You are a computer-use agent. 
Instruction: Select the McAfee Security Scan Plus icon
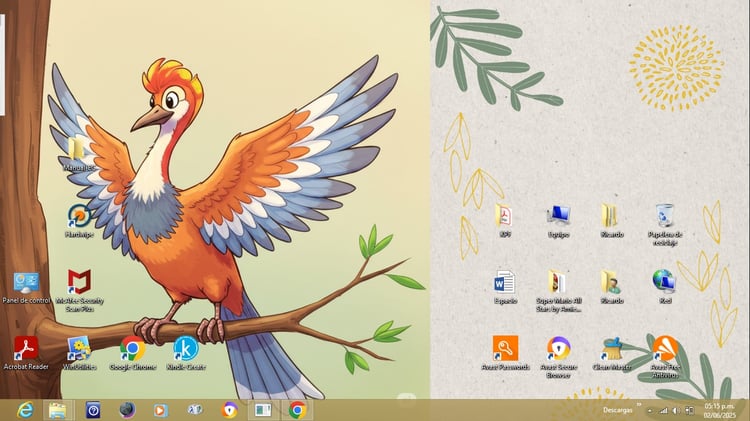[x=79, y=290]
